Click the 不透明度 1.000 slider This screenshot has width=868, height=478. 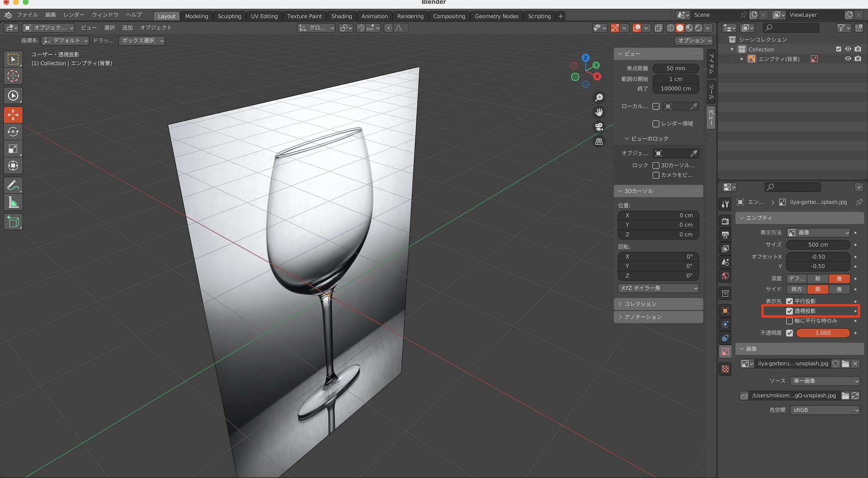(x=822, y=333)
